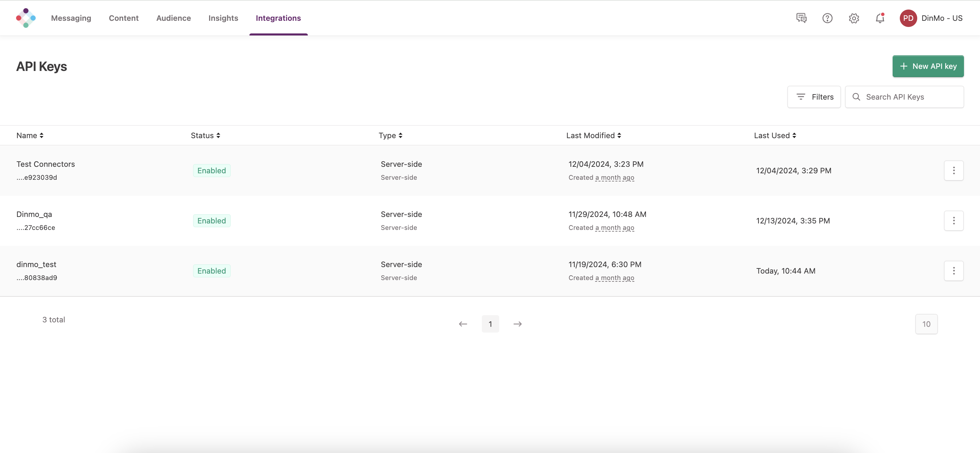
Task: Sort table by Last Used column
Action: click(775, 135)
